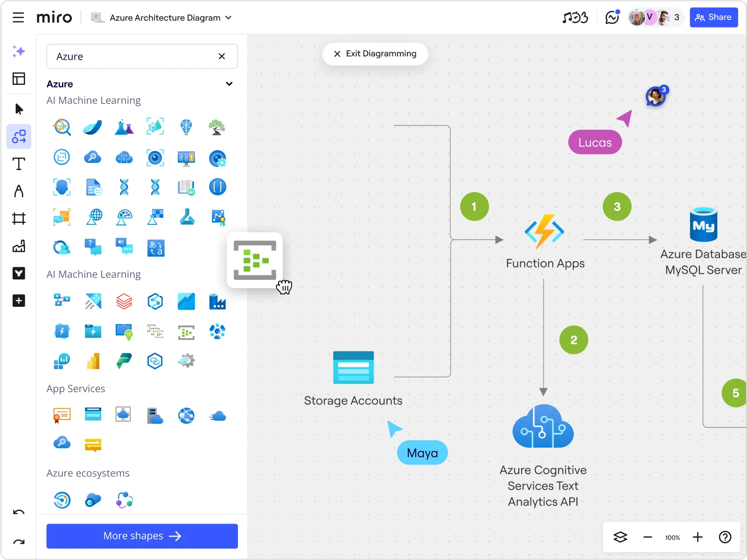Select the cursor Select tool
This screenshot has height=560, width=747.
19,109
